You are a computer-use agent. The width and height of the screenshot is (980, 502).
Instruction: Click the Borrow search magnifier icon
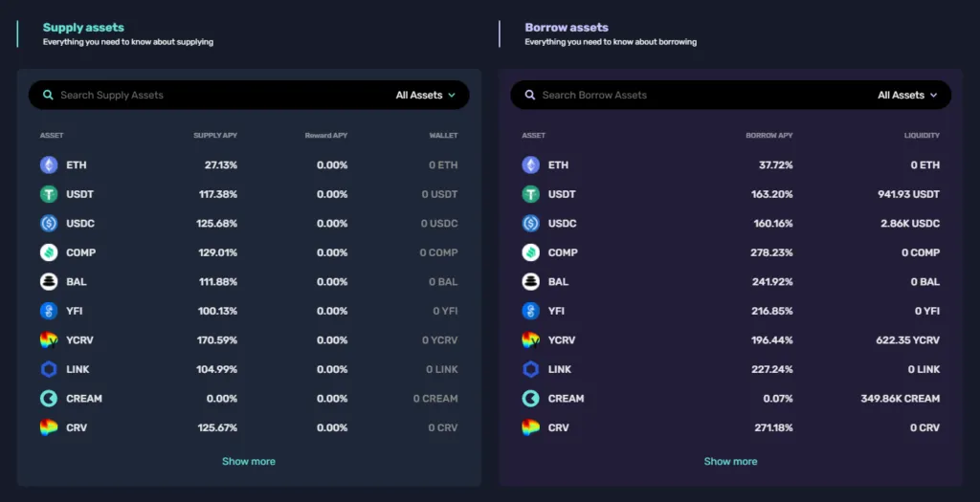tap(530, 95)
